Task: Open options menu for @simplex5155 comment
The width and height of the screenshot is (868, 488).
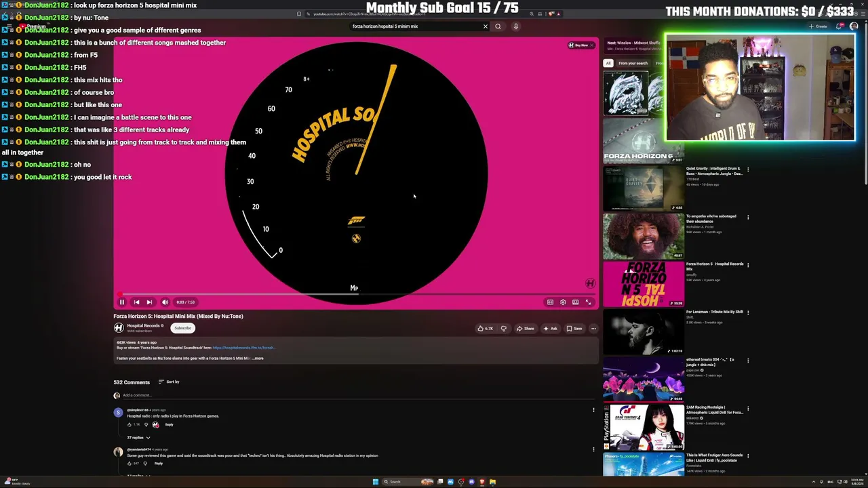Action: pos(593,410)
